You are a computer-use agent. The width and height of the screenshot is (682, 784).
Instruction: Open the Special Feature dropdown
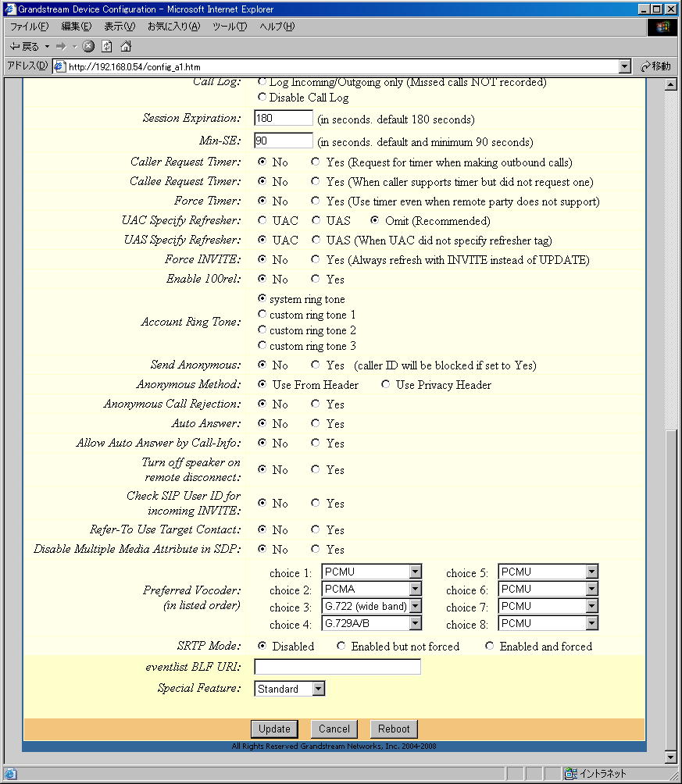(x=318, y=689)
